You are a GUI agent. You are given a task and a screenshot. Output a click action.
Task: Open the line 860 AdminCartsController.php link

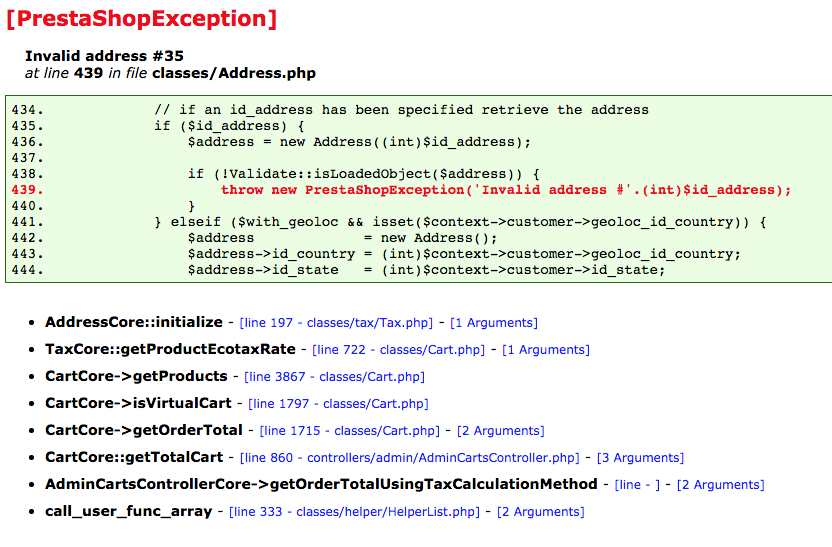point(410,458)
